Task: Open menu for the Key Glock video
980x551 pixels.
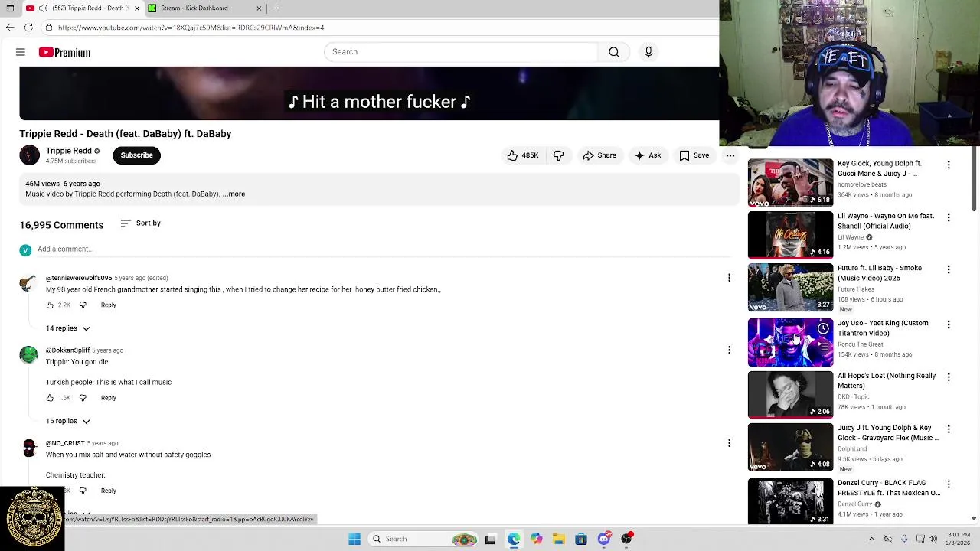Action: [x=949, y=165]
